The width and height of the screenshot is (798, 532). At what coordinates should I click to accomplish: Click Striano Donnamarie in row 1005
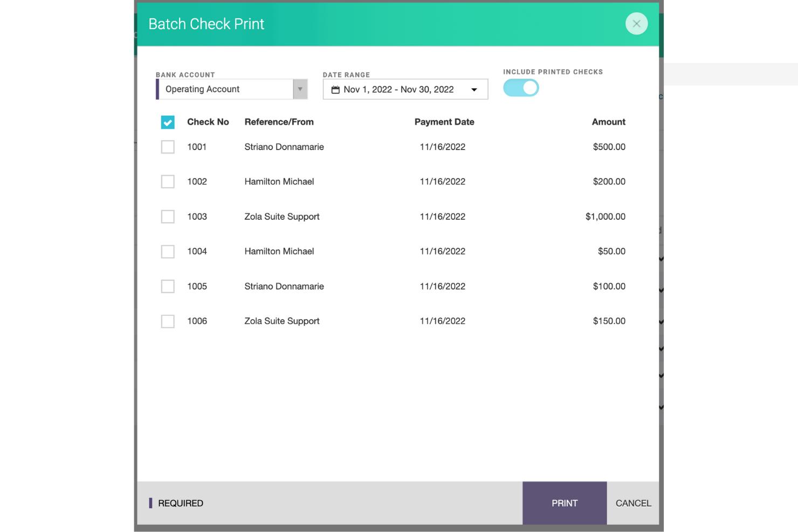(x=284, y=286)
